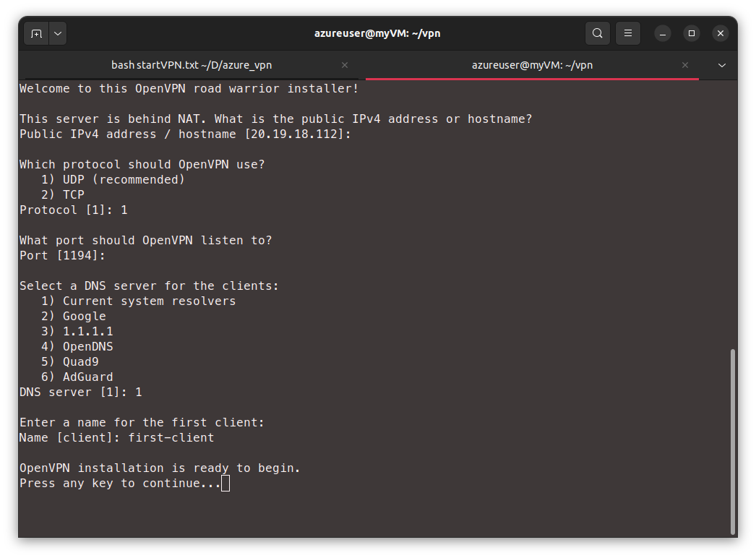Click the window title azureuser@myVM: ~/vpn
This screenshot has height=558, width=756.
tap(377, 33)
